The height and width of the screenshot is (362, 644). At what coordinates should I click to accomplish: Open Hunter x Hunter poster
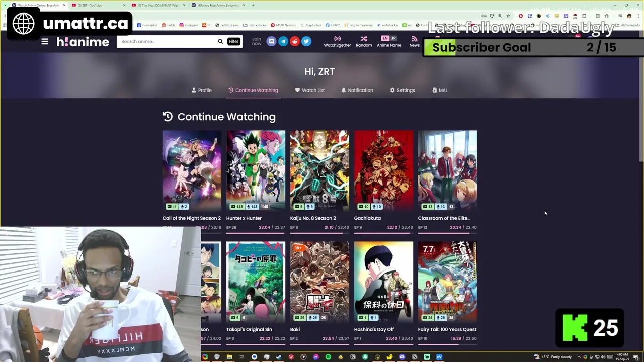tap(256, 170)
